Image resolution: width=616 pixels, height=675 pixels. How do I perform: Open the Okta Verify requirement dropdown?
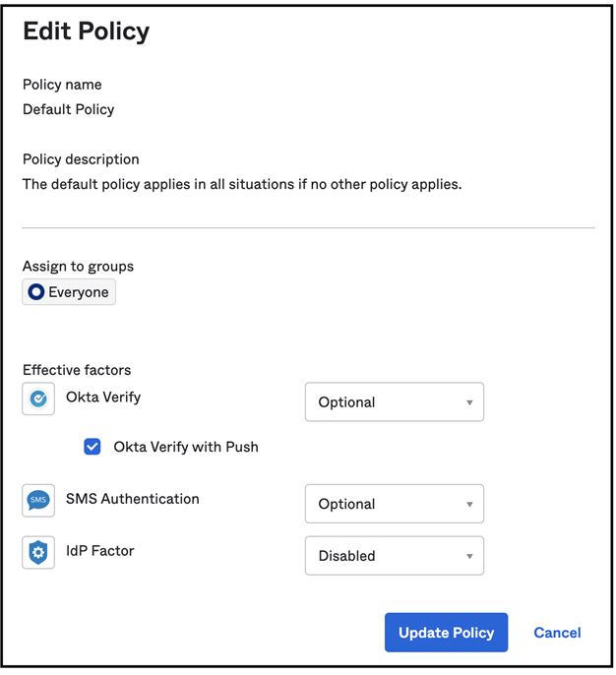(394, 402)
